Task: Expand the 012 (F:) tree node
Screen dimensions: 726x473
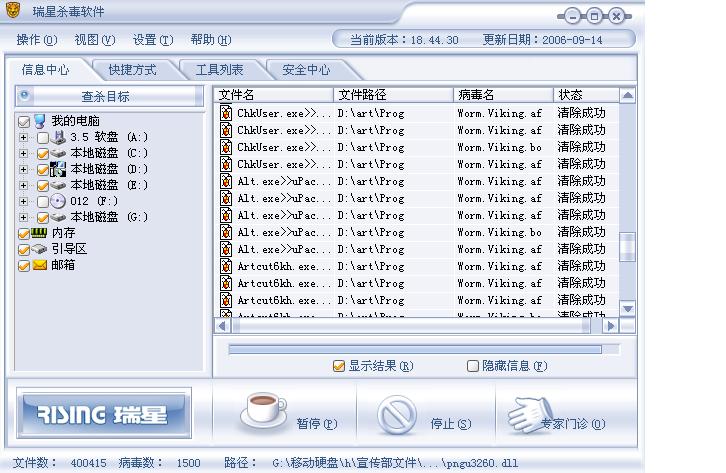Action: (24, 201)
